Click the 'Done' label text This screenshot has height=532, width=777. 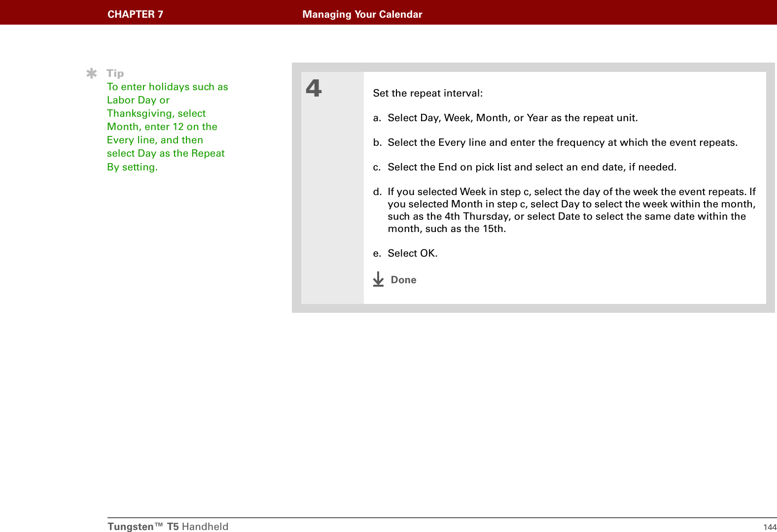[403, 280]
